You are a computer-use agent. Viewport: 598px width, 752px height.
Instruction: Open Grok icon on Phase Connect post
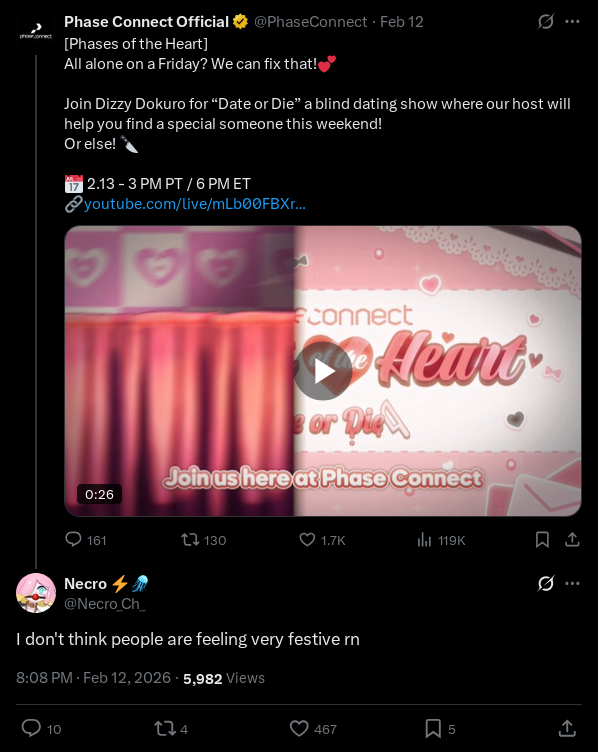pos(546,22)
